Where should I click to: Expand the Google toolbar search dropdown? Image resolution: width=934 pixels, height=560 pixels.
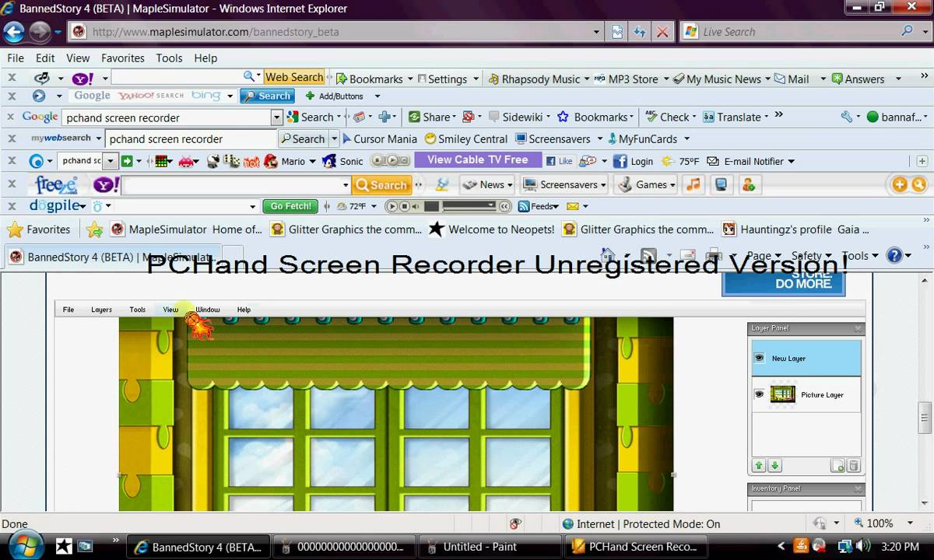[276, 117]
